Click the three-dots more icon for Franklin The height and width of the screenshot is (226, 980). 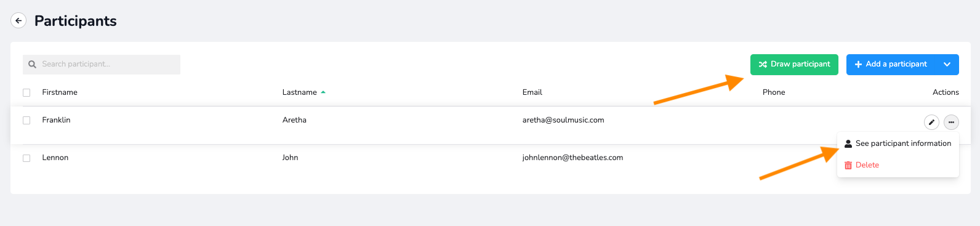coord(951,123)
